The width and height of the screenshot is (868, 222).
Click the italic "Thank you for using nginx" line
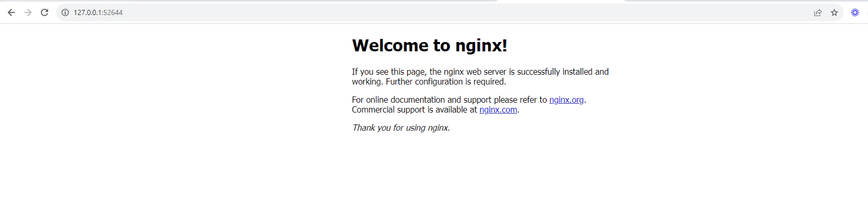click(401, 128)
